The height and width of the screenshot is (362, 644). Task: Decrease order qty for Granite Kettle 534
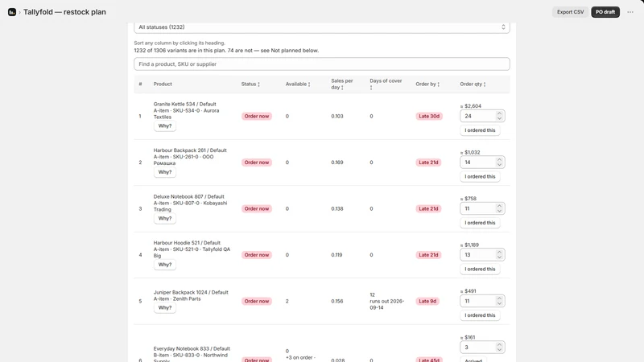(499, 118)
